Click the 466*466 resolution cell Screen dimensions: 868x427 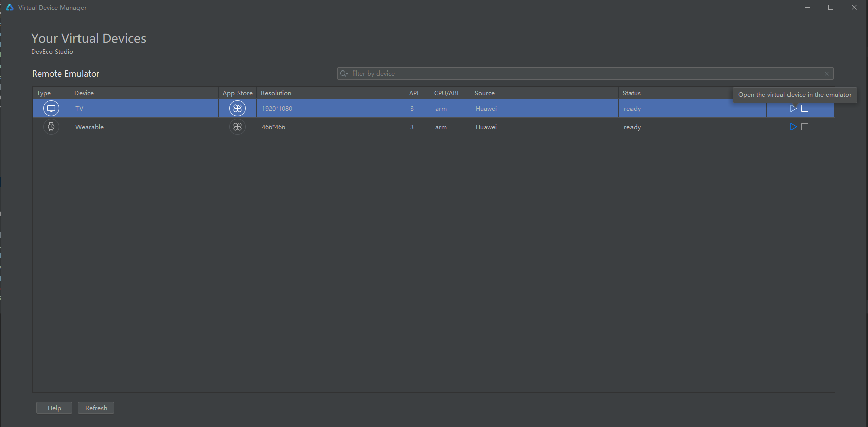click(331, 127)
